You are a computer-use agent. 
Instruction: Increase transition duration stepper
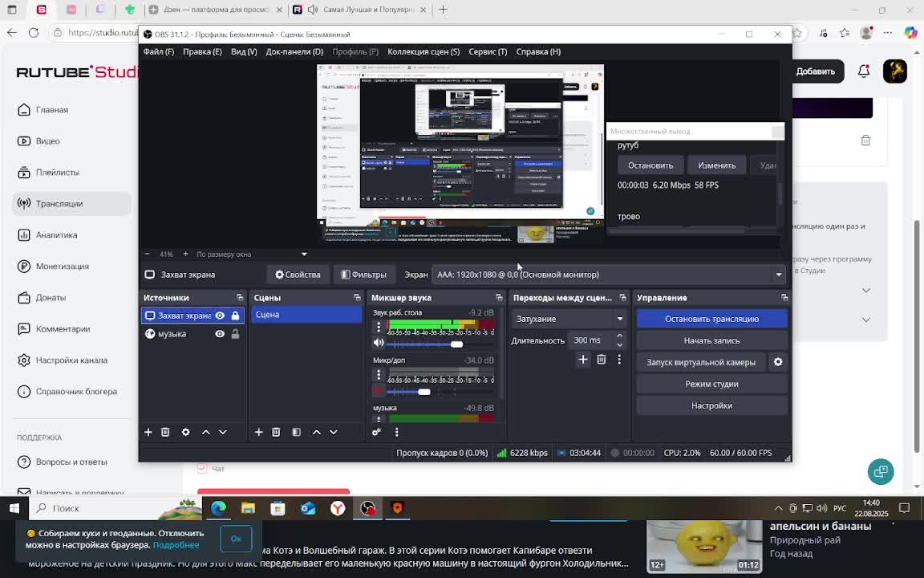(619, 336)
